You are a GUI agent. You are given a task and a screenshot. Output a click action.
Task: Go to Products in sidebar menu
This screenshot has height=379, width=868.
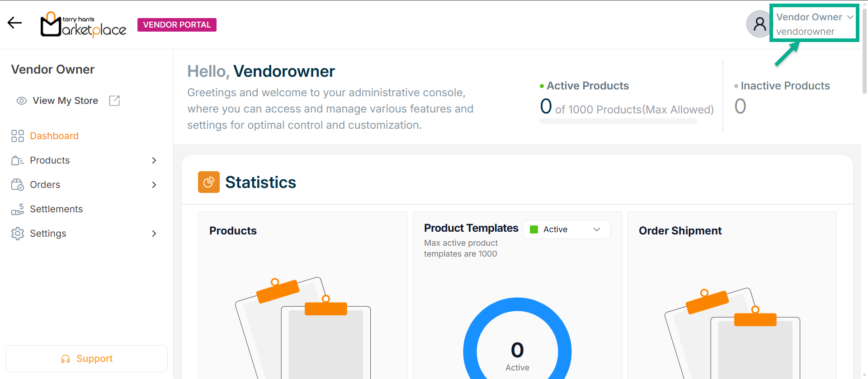(50, 160)
